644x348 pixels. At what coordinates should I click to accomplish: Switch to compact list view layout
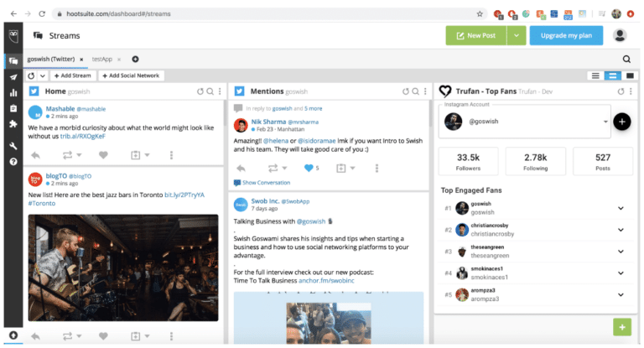[x=595, y=75]
